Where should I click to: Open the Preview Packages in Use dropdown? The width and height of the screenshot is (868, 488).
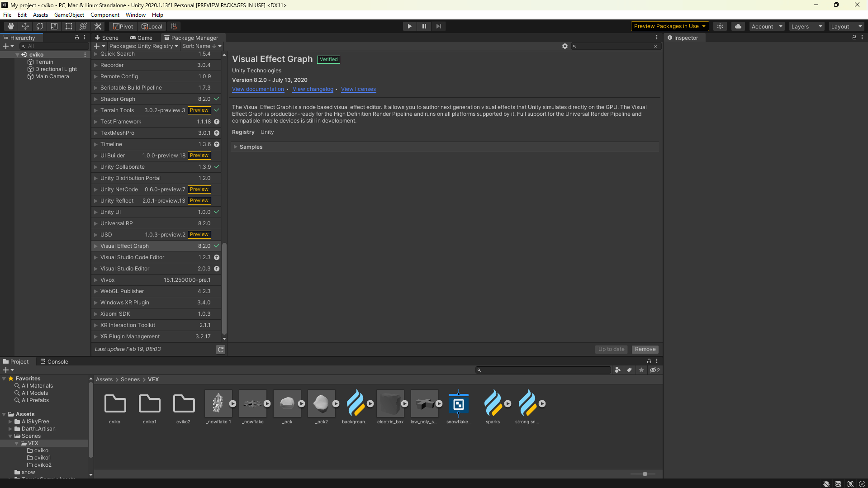(669, 26)
